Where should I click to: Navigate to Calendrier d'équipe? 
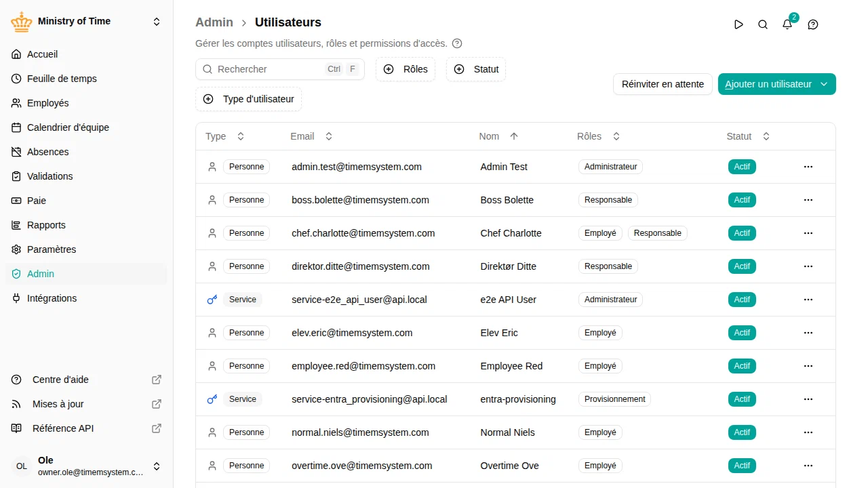[86, 127]
